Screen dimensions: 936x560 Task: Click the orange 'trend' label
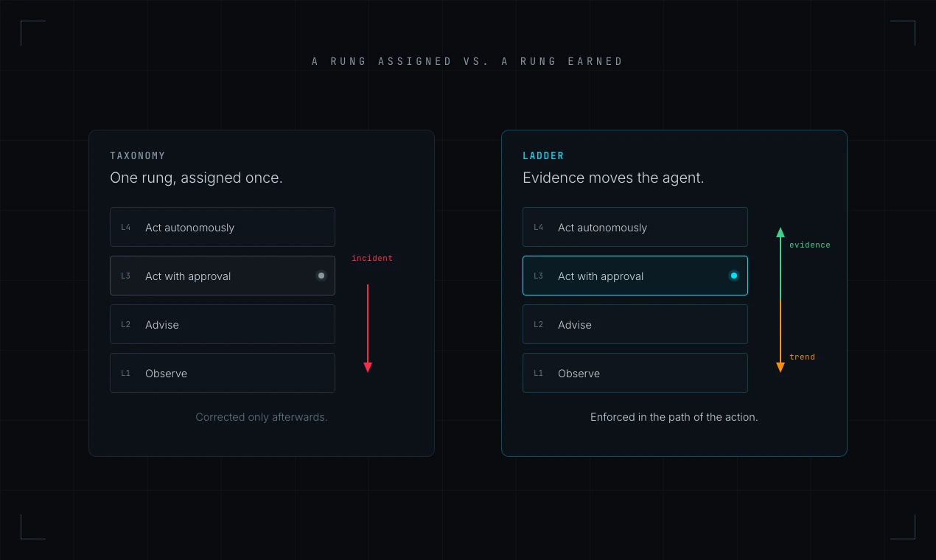(x=803, y=357)
